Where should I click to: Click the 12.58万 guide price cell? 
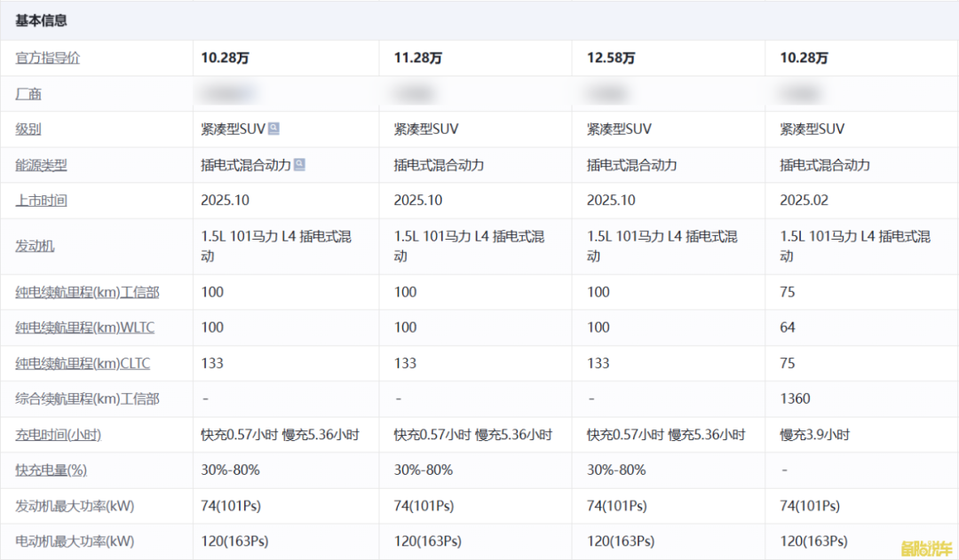[x=611, y=58]
